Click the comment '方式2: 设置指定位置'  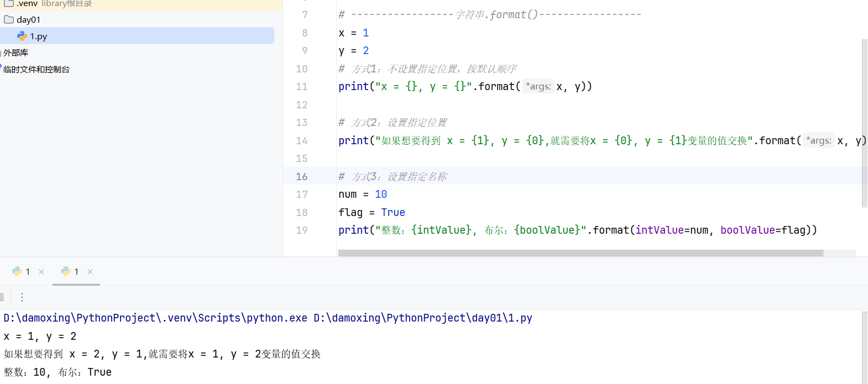click(x=393, y=122)
